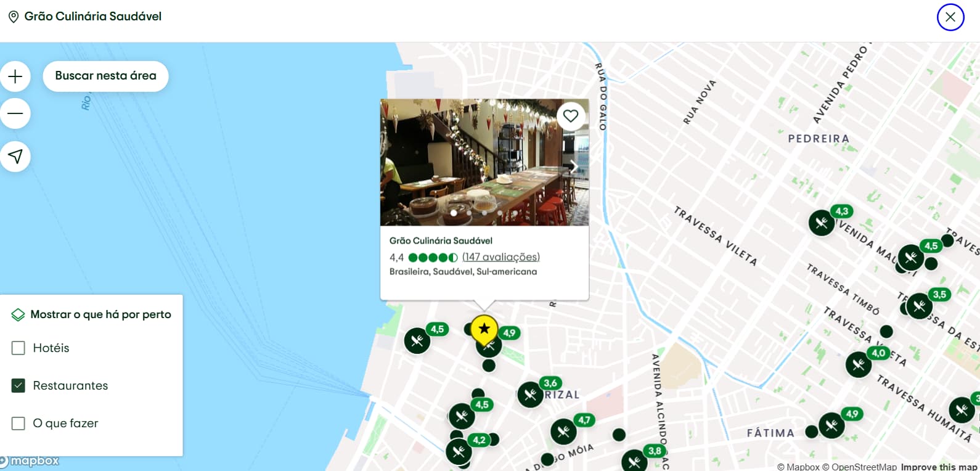This screenshot has height=471, width=980.
Task: Open the restaurant pin rated 4,2
Action: tap(459, 452)
